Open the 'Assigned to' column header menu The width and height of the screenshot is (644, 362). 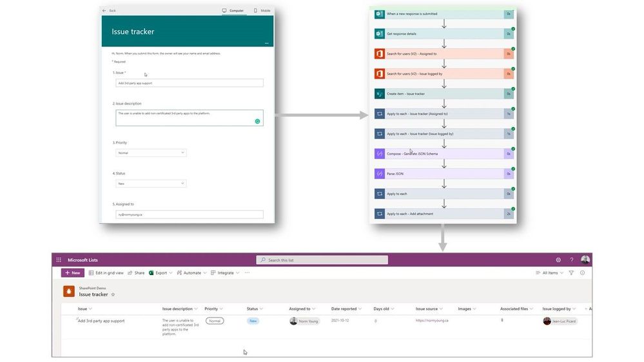pyautogui.click(x=302, y=309)
